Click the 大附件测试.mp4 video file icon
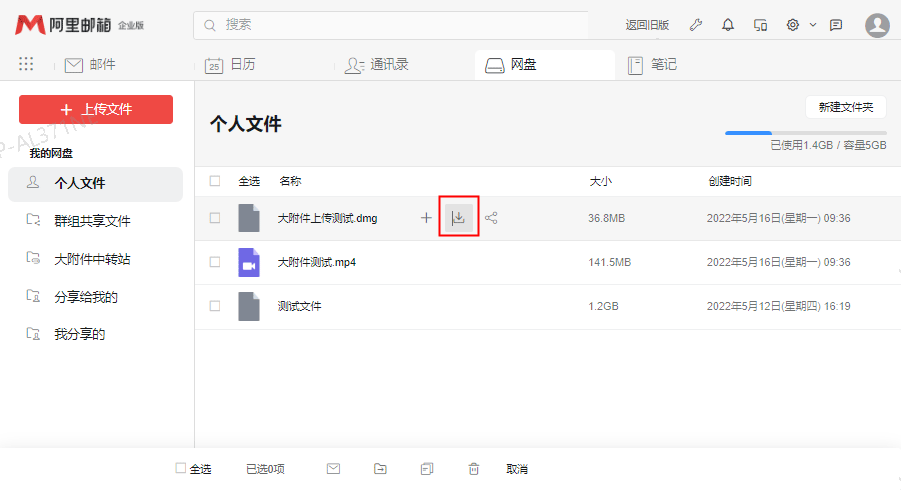 pos(249,262)
